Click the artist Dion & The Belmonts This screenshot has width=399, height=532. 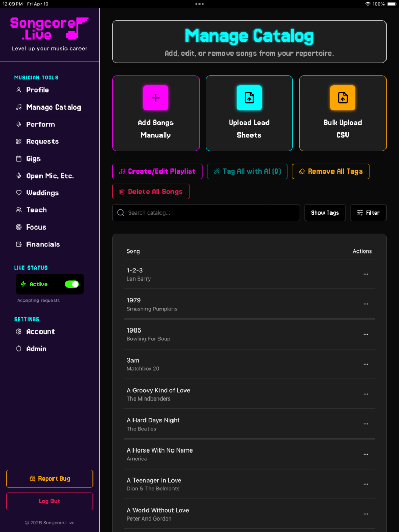point(153,488)
